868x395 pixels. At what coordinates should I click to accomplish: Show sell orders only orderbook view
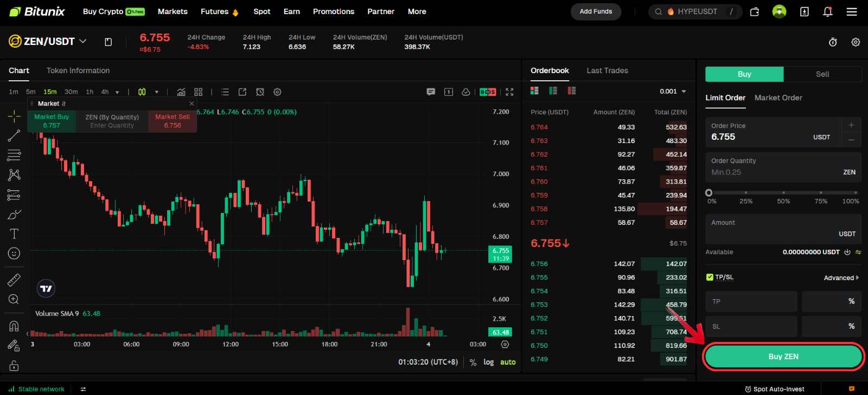(x=571, y=90)
